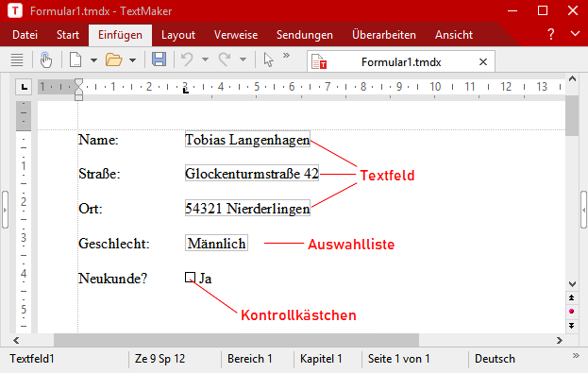Click Formular1.tmdx document tab icon
588x373 pixels.
click(319, 62)
